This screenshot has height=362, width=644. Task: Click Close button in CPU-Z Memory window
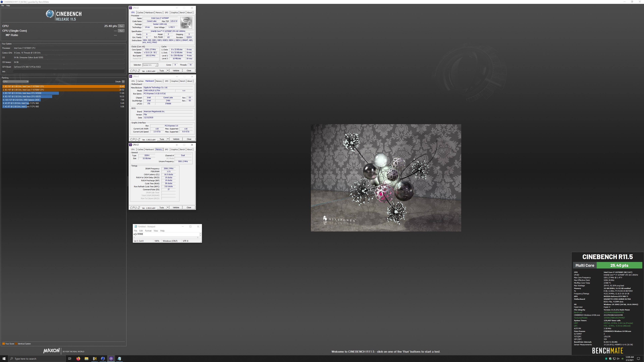[x=189, y=208]
